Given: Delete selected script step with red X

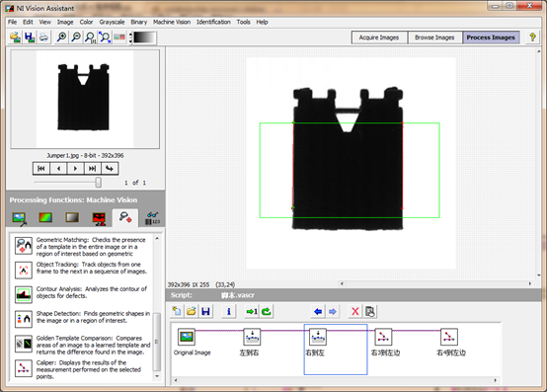Looking at the screenshot, I should [x=355, y=311].
